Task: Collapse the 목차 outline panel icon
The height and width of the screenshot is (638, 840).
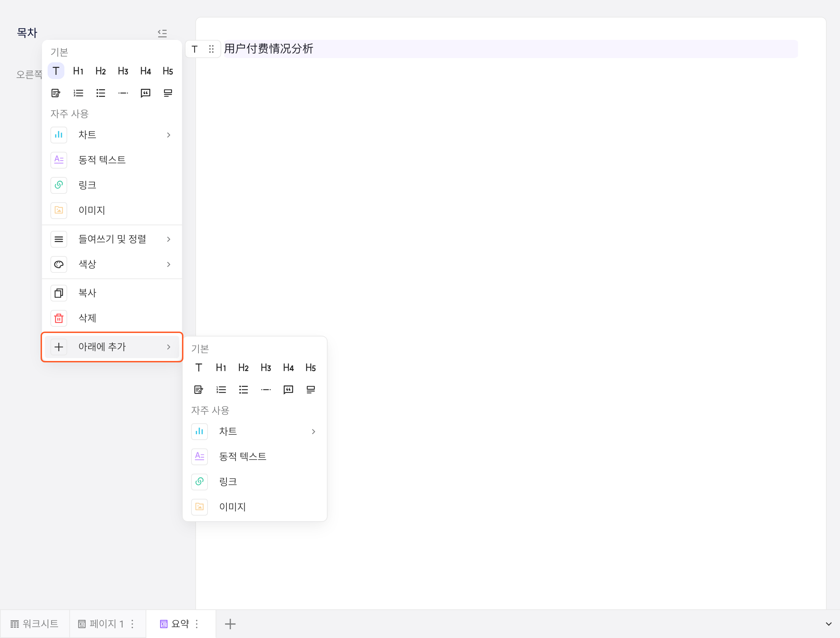Action: [x=162, y=34]
